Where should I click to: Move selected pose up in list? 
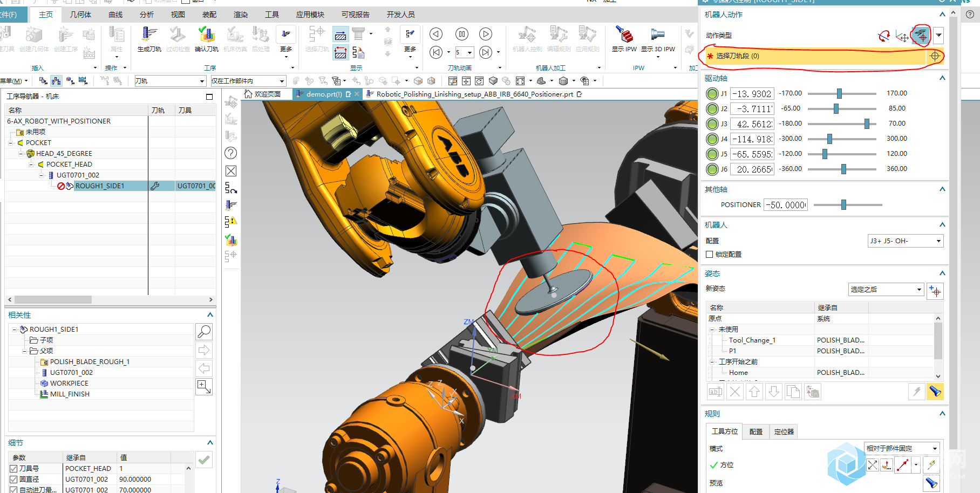(x=754, y=392)
